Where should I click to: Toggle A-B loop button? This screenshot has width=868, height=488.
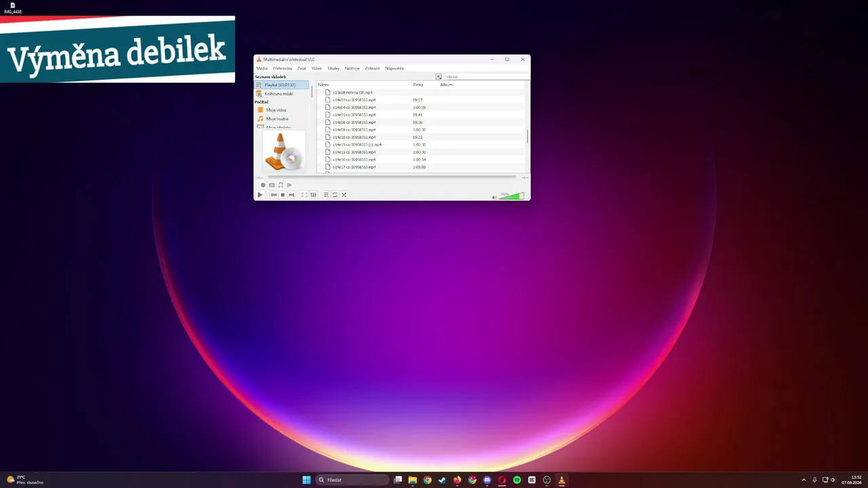(x=281, y=185)
